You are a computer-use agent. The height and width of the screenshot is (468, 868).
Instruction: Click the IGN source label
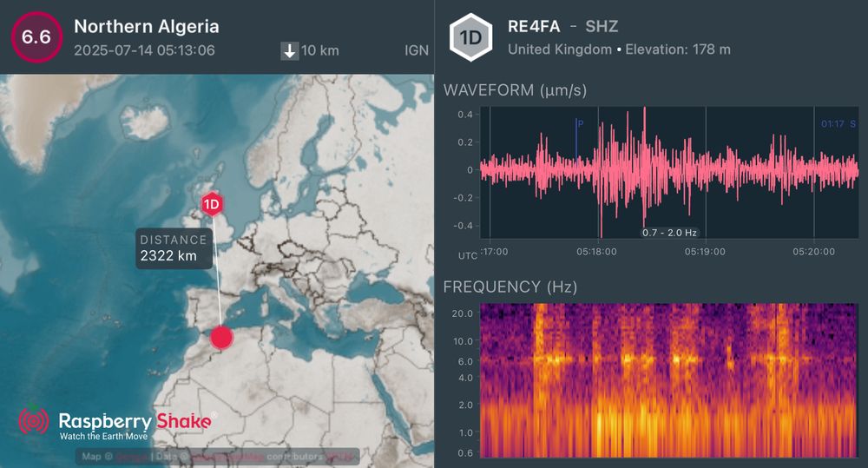[417, 50]
